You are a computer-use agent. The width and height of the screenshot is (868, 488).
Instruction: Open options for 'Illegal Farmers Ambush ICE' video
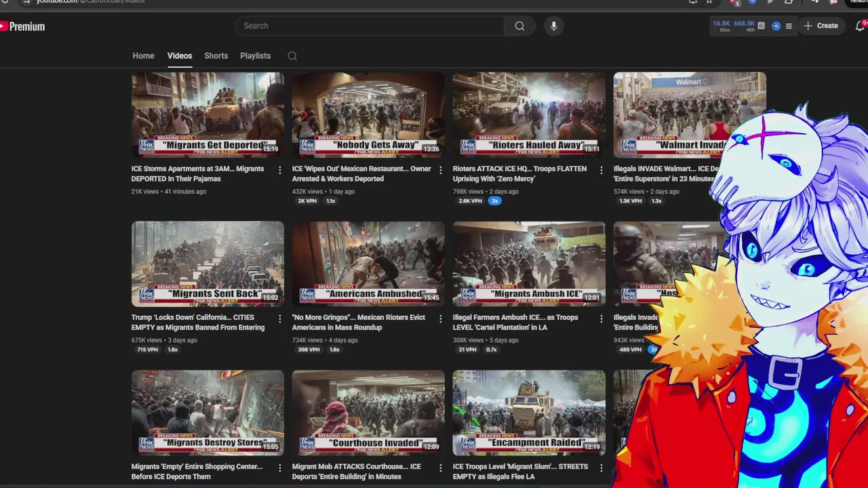click(x=601, y=319)
